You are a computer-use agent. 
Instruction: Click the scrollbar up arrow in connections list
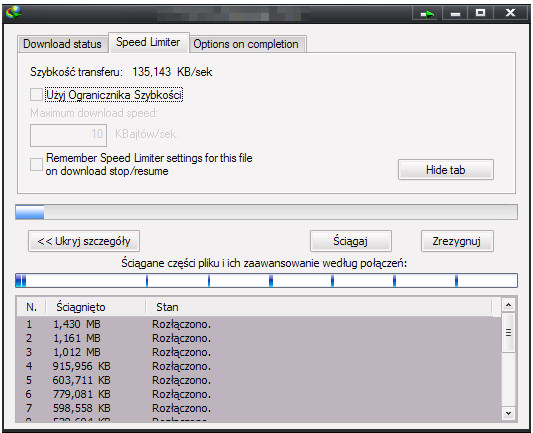[508, 305]
